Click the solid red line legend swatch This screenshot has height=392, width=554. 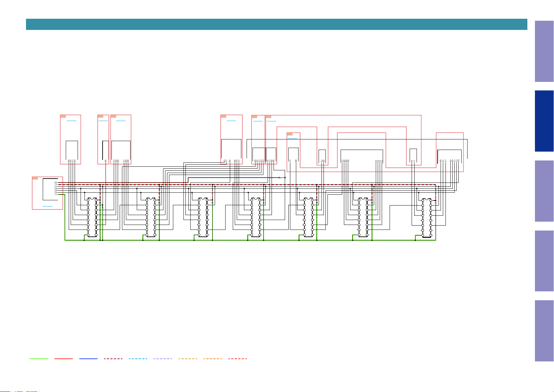pos(63,359)
